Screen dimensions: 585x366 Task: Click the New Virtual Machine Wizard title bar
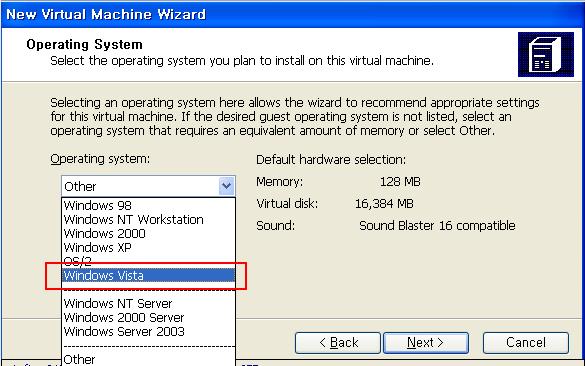coord(292,14)
